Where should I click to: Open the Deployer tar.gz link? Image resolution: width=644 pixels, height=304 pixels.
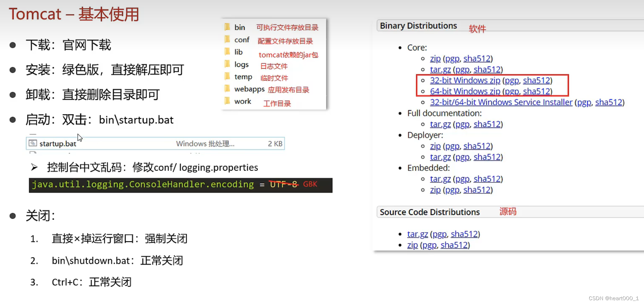point(440,157)
